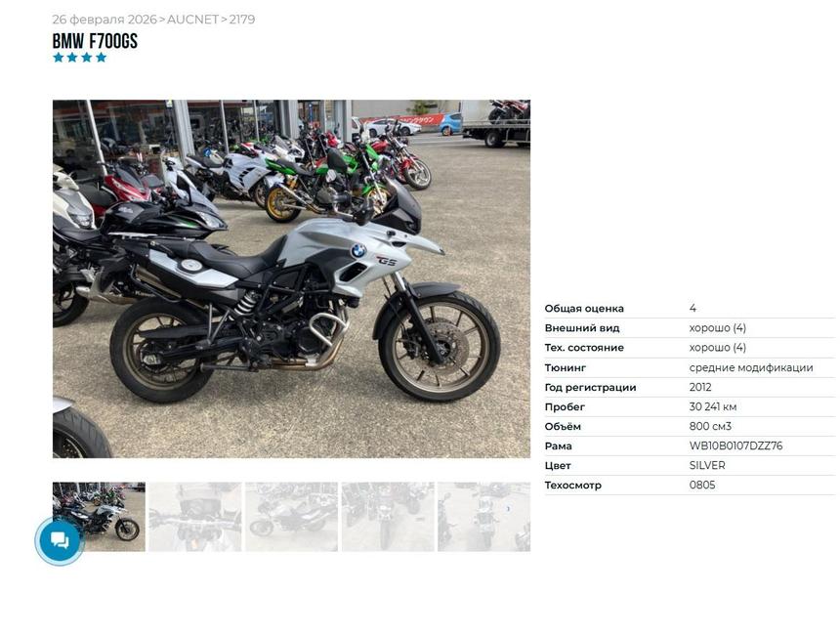Click the third blue rating star
This screenshot has height=636, width=840.
pos(87,58)
